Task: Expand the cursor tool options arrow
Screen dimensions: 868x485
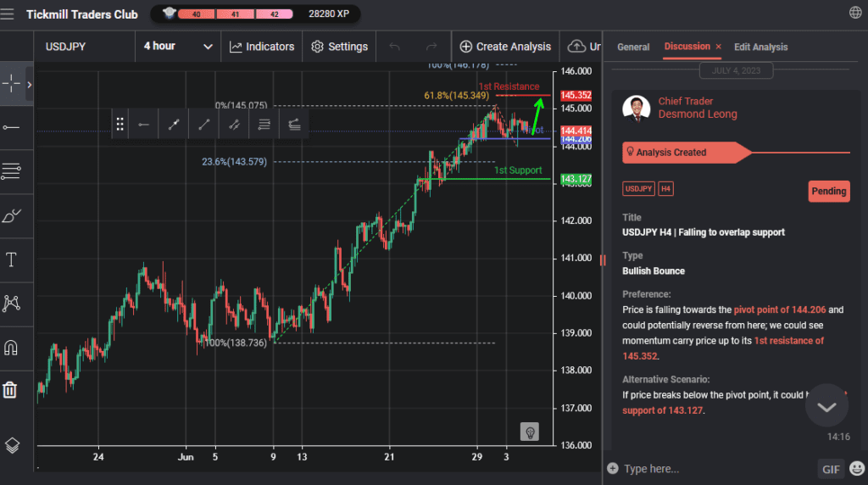Action: (x=30, y=84)
